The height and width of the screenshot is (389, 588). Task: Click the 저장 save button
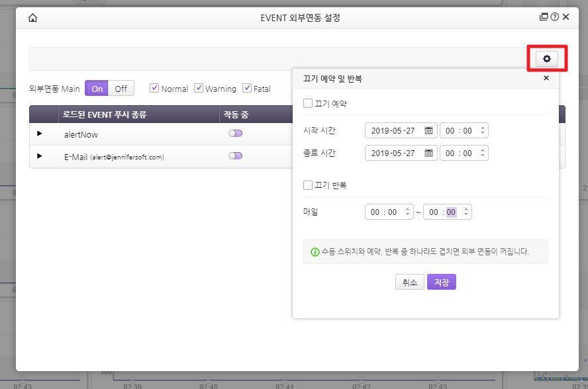tap(441, 282)
